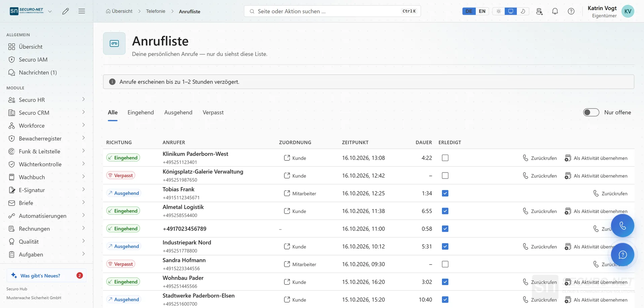Image resolution: width=644 pixels, height=308 pixels.
Task: Open Nachrichten (1) in sidebar
Action: tap(38, 72)
